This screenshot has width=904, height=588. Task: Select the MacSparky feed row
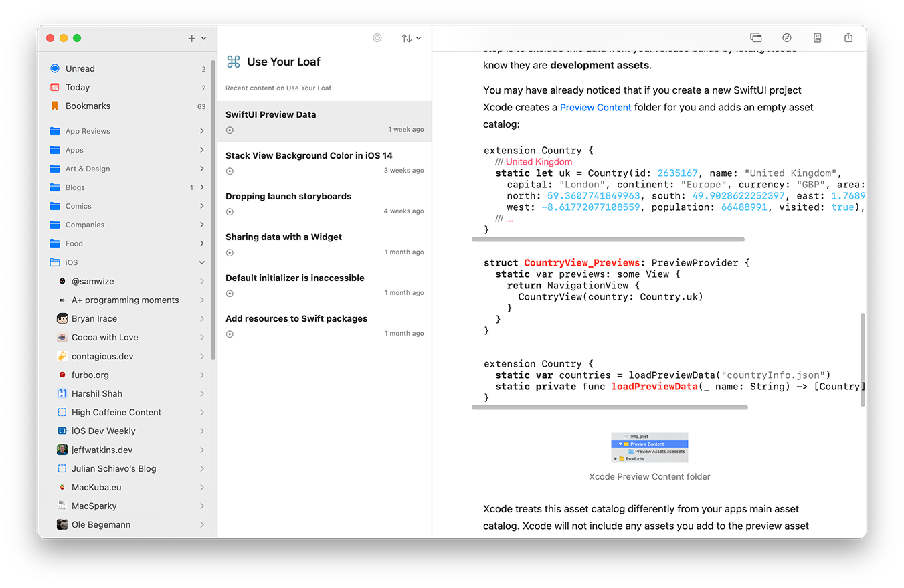click(x=128, y=506)
